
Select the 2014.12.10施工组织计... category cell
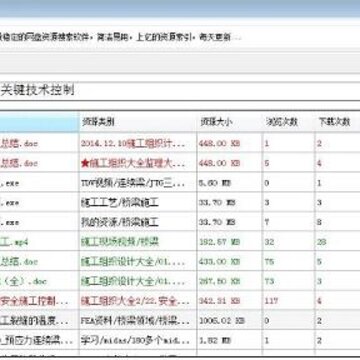[x=138, y=143]
